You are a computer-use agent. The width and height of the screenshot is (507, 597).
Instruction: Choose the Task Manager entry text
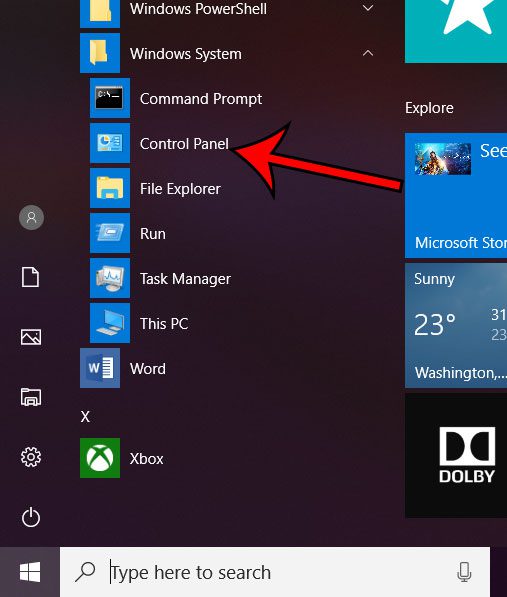185,278
